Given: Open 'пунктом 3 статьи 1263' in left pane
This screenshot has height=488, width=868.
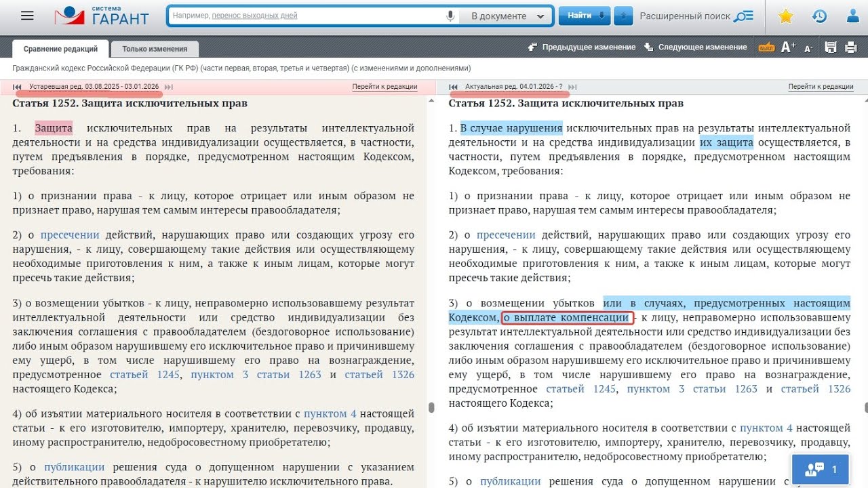Looking at the screenshot, I should (256, 375).
